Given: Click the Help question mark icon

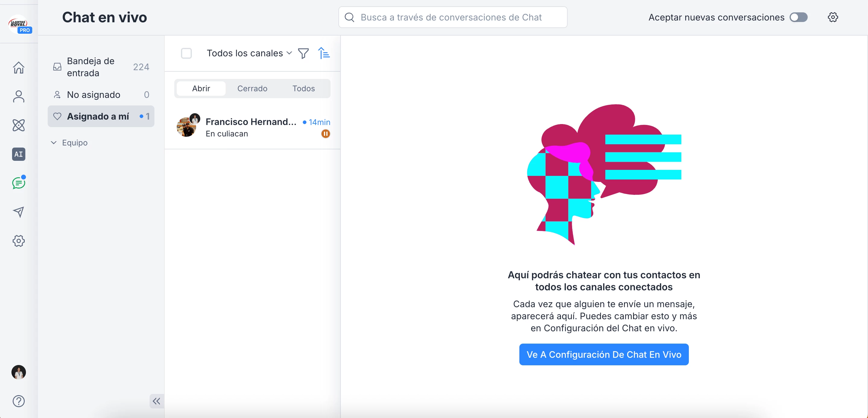Looking at the screenshot, I should (18, 401).
